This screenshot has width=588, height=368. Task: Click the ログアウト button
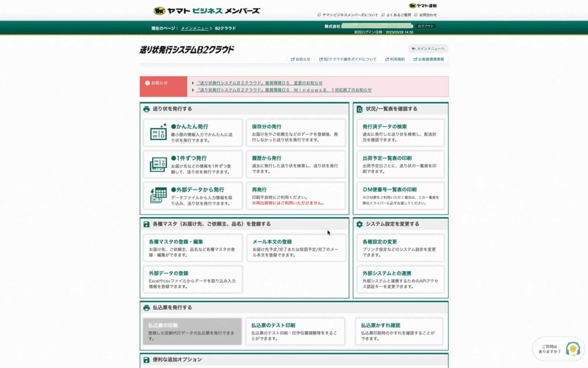[425, 26]
